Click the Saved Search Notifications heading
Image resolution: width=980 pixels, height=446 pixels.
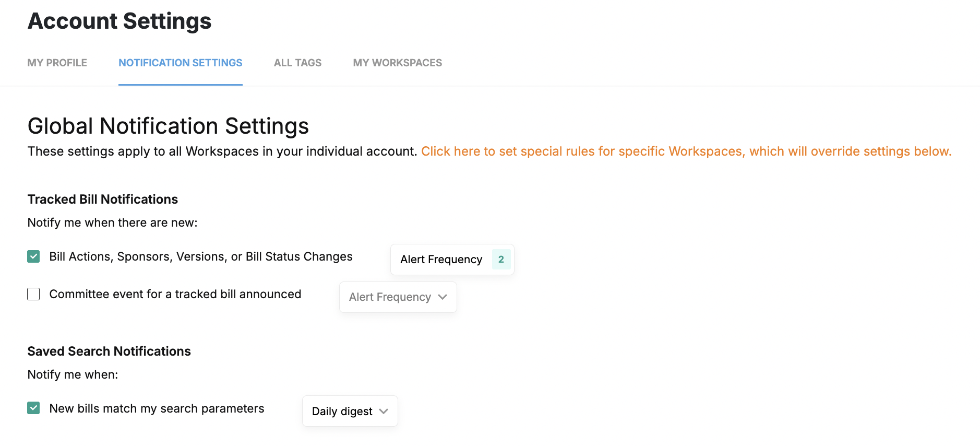109,351
